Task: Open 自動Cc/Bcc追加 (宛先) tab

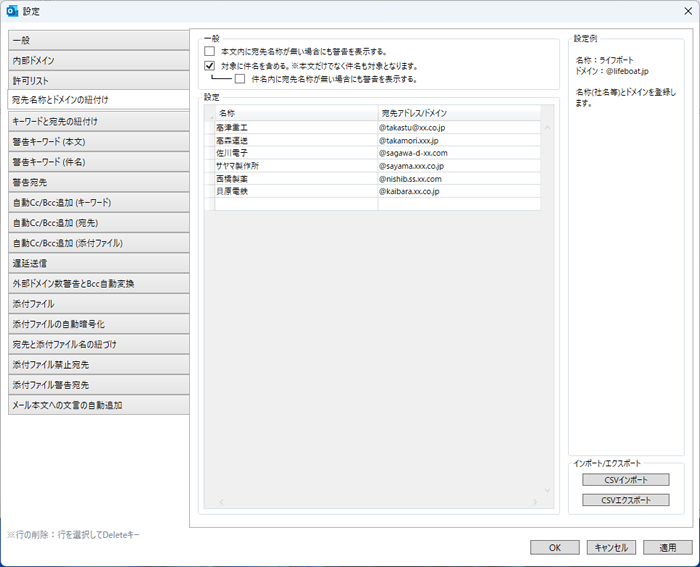Action: [x=99, y=223]
